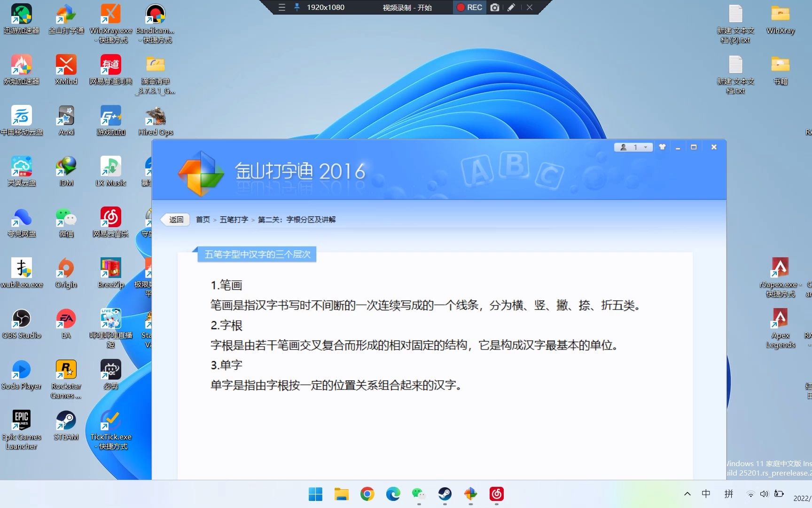Click the 2.字根 heading text

(x=226, y=325)
